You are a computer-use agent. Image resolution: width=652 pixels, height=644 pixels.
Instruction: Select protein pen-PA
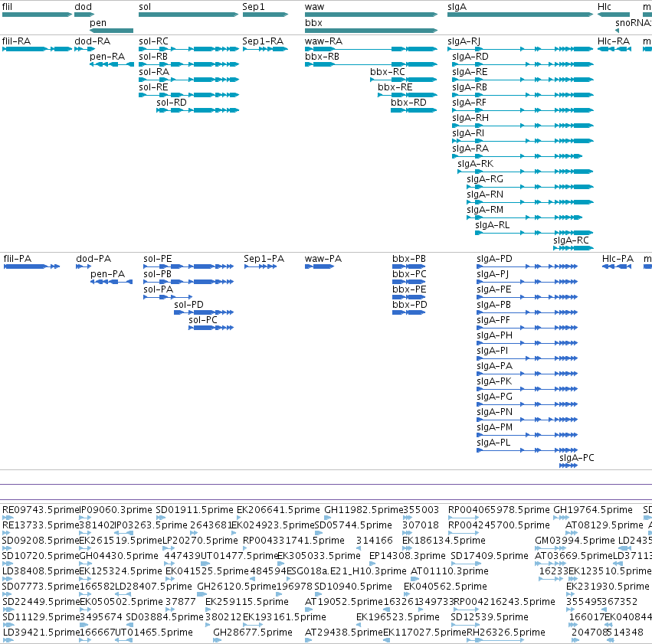(111, 282)
